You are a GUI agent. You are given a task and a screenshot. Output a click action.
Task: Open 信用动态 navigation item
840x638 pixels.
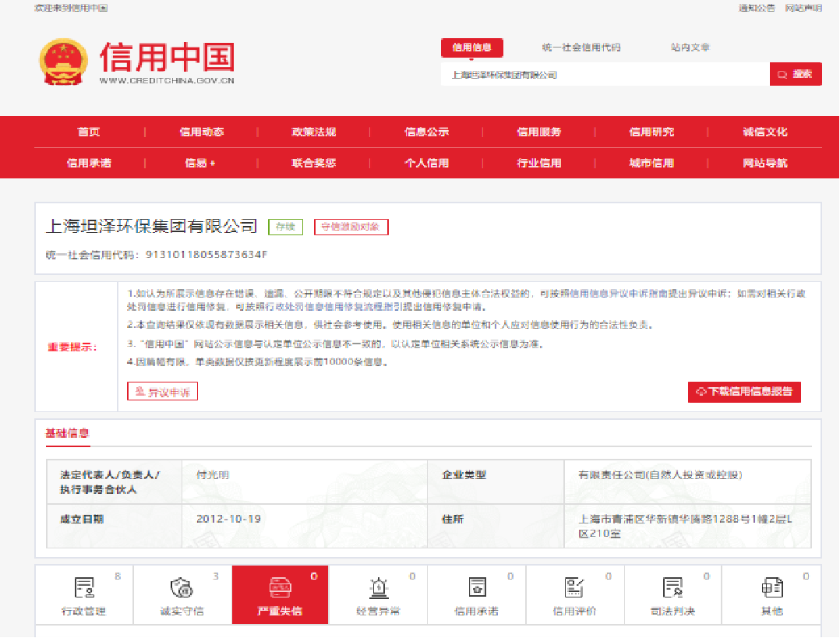point(201,132)
